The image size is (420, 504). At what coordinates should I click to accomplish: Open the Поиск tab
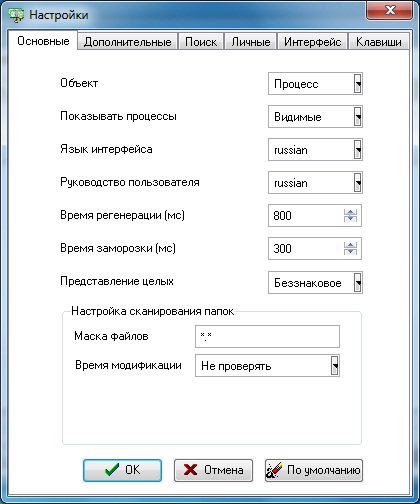[x=201, y=42]
